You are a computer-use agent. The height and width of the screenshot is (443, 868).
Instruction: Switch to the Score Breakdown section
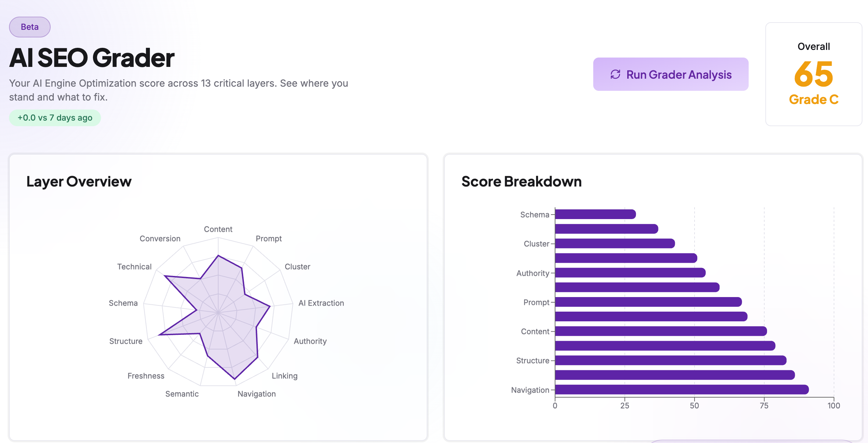coord(521,182)
